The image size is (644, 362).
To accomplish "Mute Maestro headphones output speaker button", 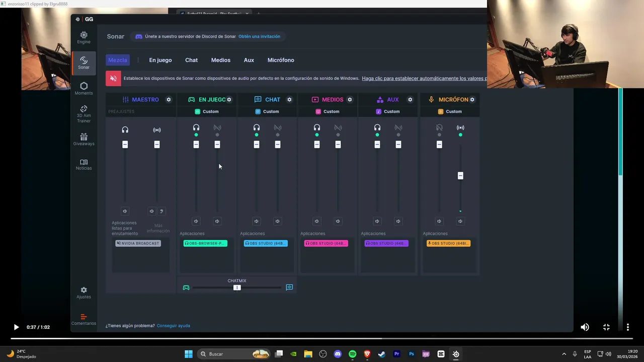I will click(125, 211).
